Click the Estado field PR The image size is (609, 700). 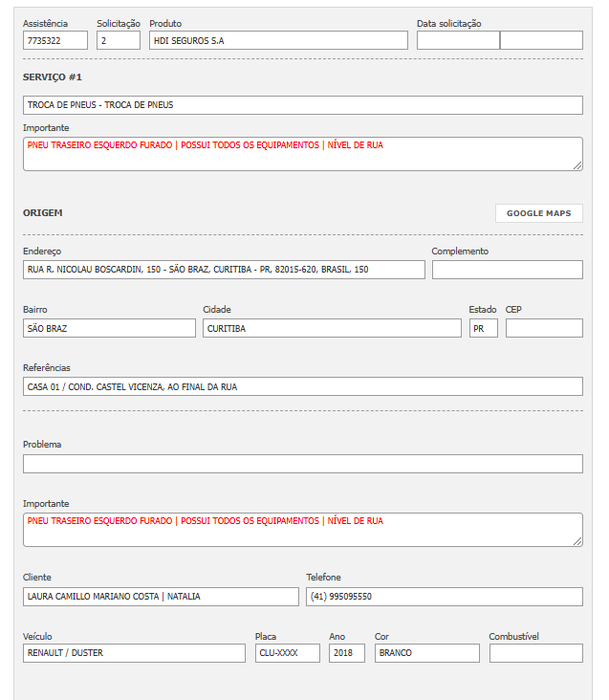[483, 328]
